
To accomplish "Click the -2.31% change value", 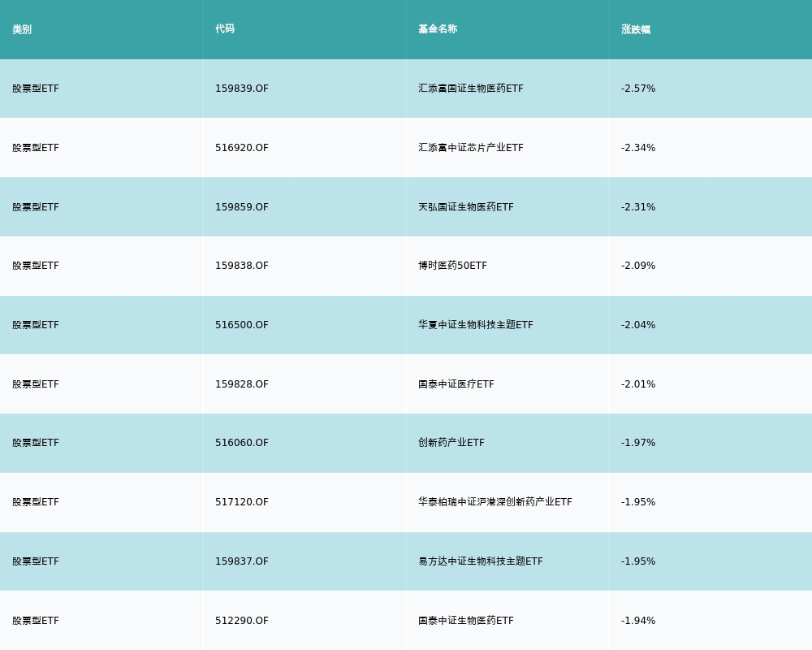I will pos(638,207).
